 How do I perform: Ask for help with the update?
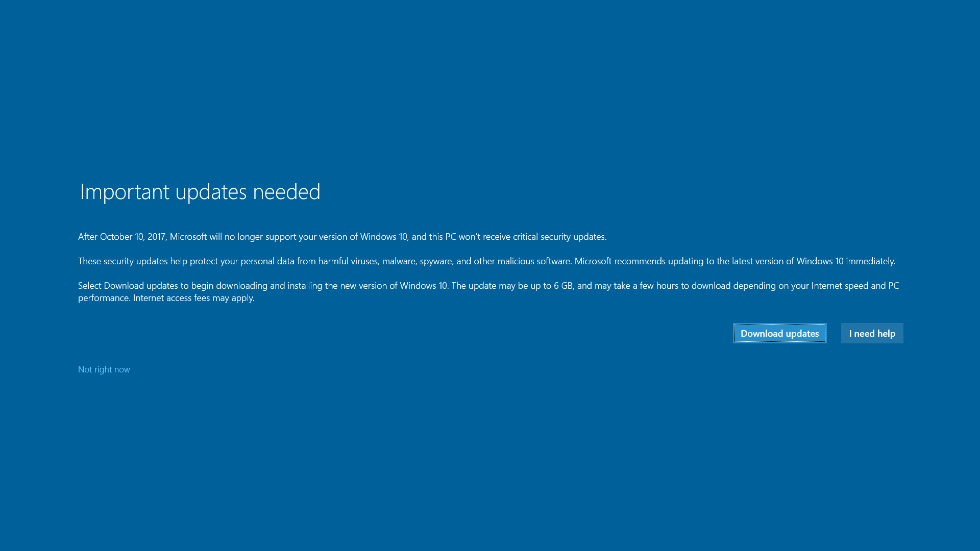pyautogui.click(x=872, y=333)
